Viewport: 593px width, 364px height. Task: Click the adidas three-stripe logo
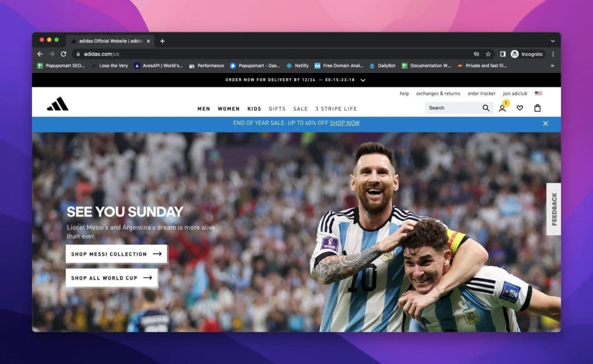[57, 104]
